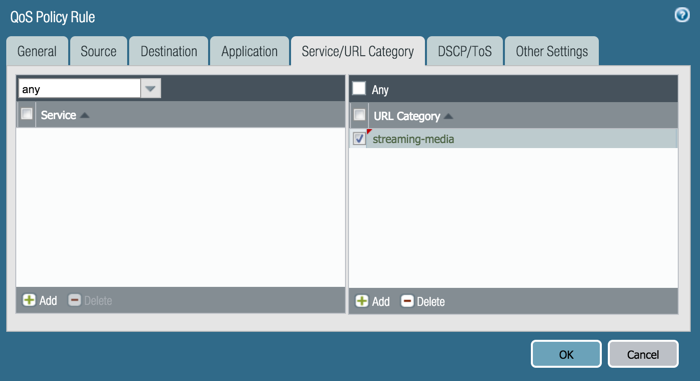Select the streaming-media category text

[413, 139]
